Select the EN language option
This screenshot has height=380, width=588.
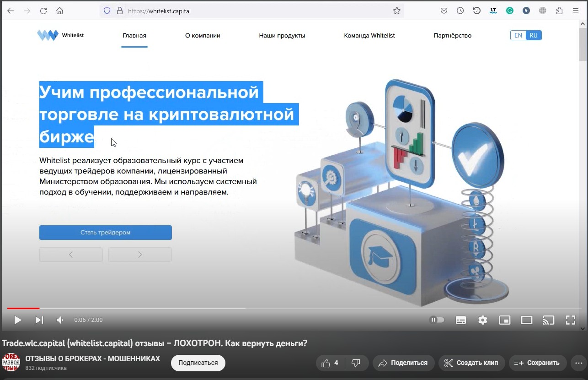518,35
